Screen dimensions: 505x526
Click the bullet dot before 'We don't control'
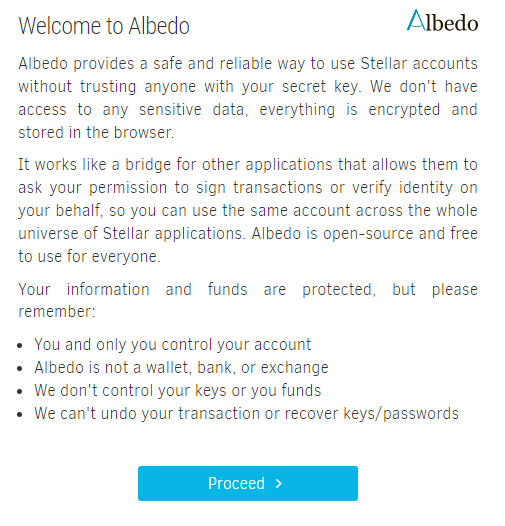click(x=20, y=391)
